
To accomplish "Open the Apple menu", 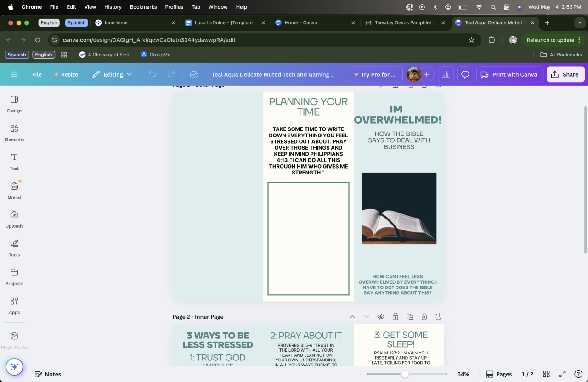I will click(11, 7).
